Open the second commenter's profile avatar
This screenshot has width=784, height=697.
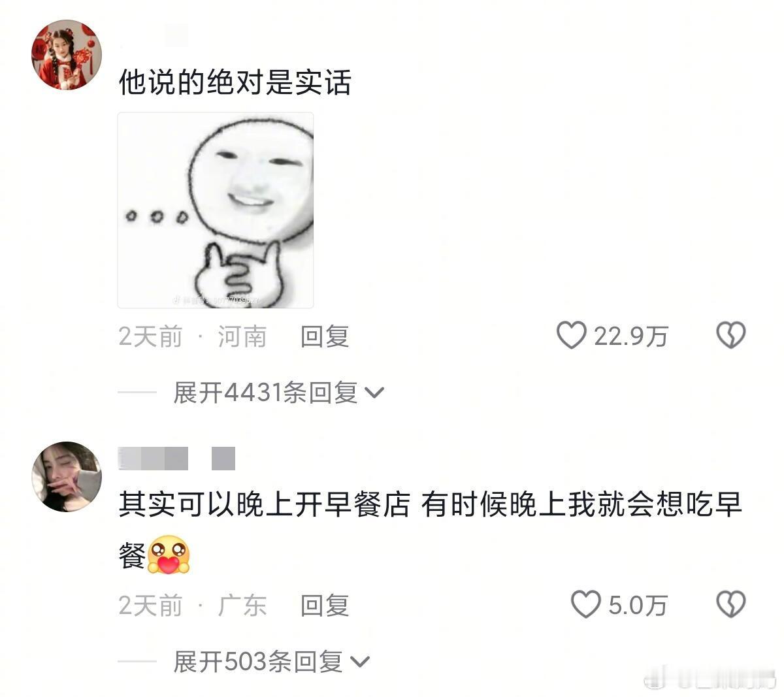67,477
